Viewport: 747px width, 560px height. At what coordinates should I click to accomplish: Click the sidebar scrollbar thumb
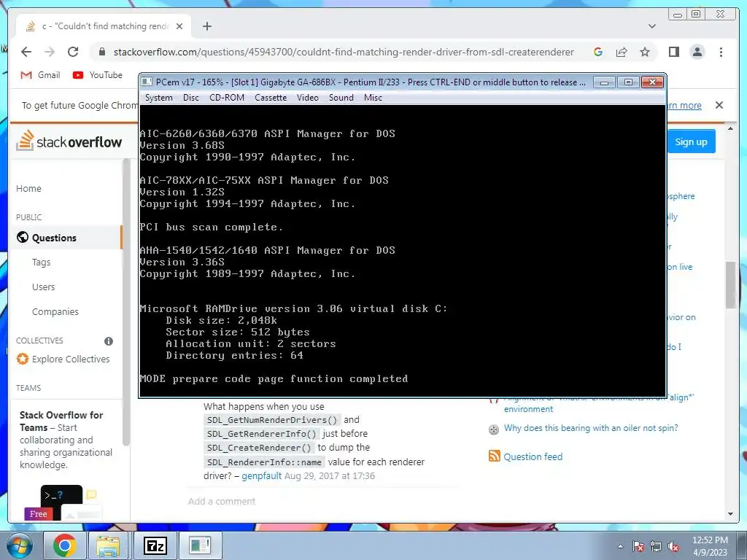click(126, 303)
